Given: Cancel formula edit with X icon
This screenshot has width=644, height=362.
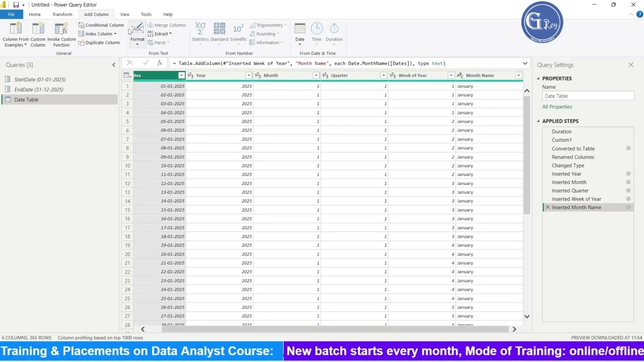Looking at the screenshot, I should coord(130,63).
